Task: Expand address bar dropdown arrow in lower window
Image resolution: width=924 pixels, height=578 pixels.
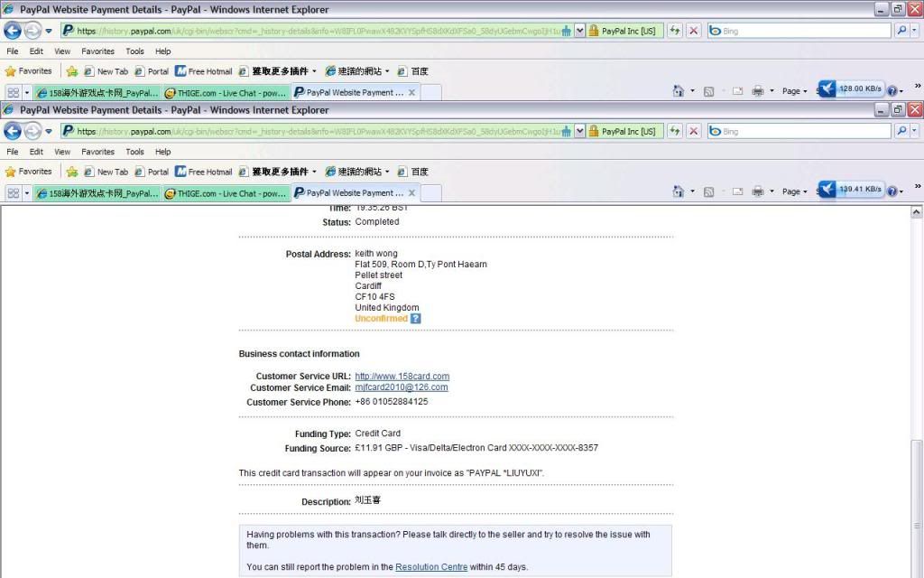Action: click(579, 131)
